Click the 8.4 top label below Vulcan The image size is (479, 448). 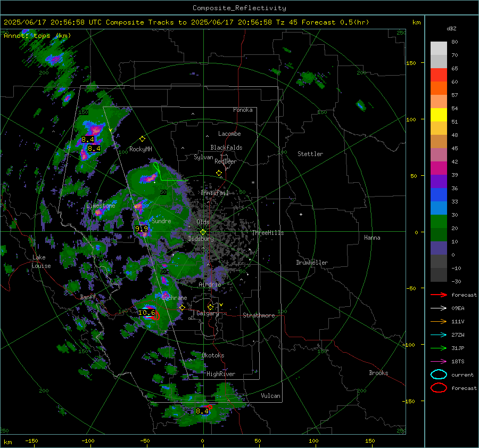pos(202,411)
